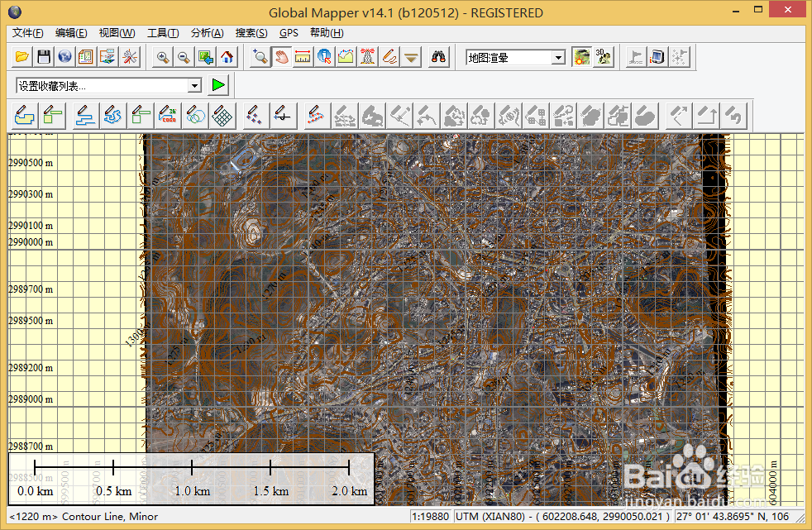This screenshot has height=530, width=812.
Task: Save workspace using the floppy disk icon
Action: [x=44, y=57]
